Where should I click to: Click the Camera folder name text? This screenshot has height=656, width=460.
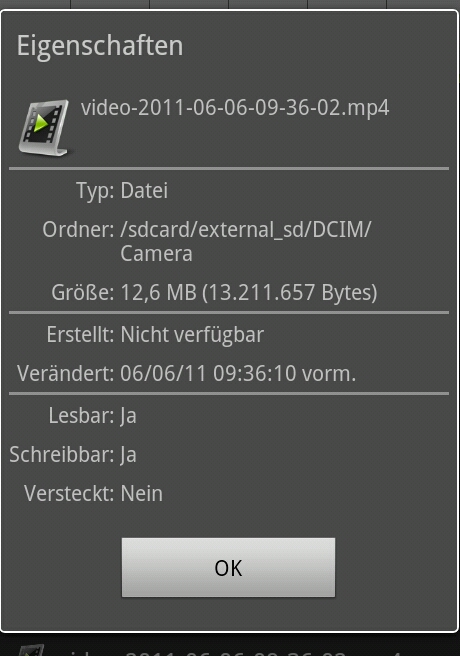click(156, 254)
